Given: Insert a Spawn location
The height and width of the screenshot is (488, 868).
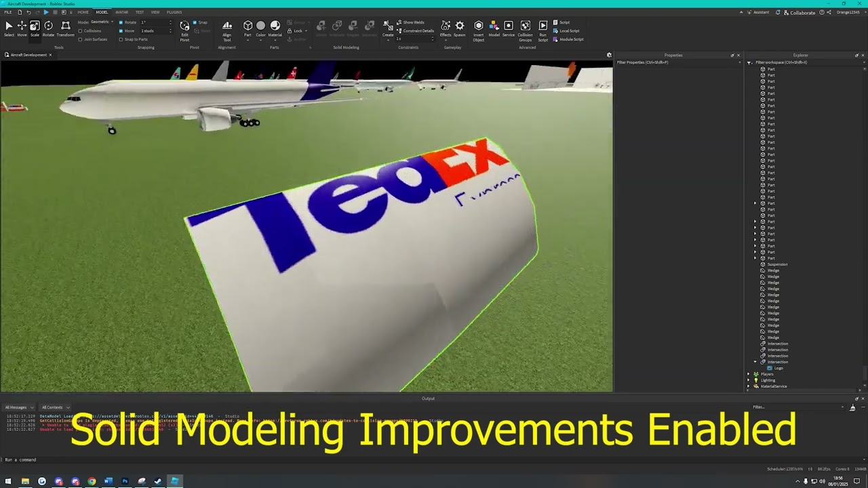Looking at the screenshot, I should click(x=460, y=28).
